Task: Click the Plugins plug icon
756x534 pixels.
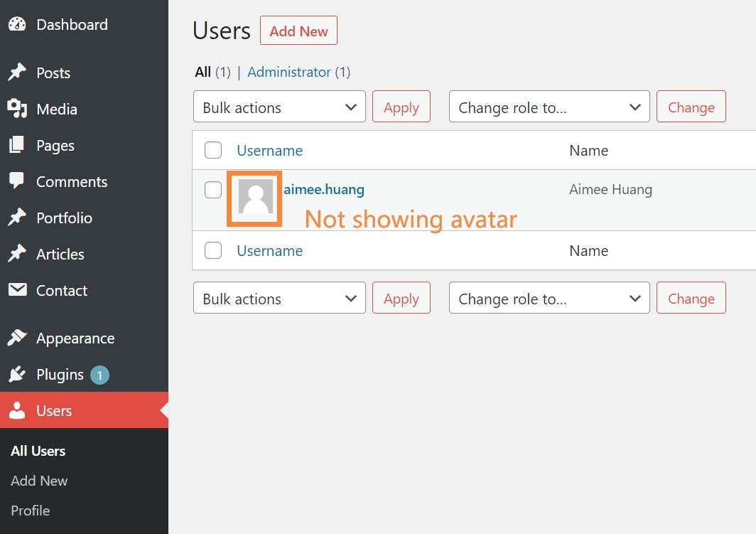Action: pyautogui.click(x=17, y=375)
